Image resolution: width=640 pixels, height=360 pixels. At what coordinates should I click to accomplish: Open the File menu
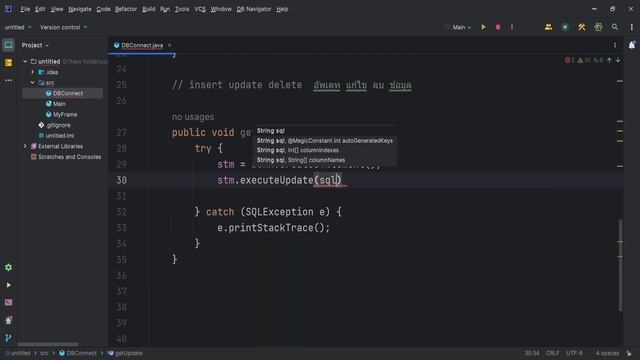pos(25,9)
